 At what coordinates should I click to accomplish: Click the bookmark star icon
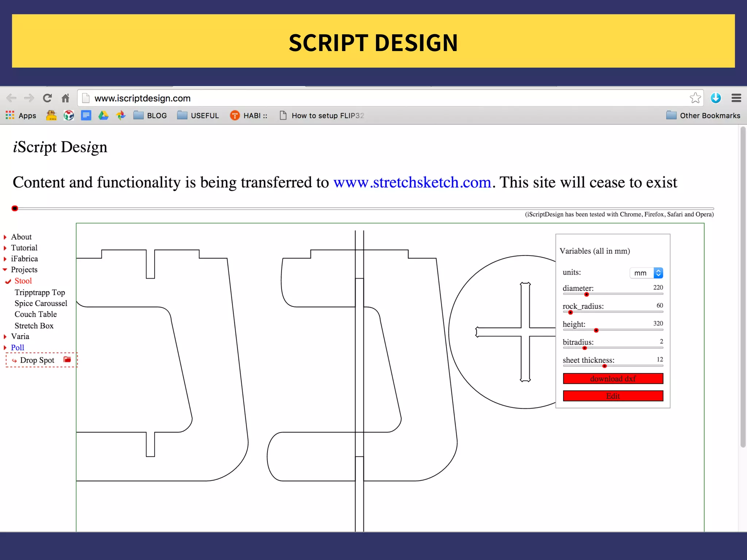point(695,98)
